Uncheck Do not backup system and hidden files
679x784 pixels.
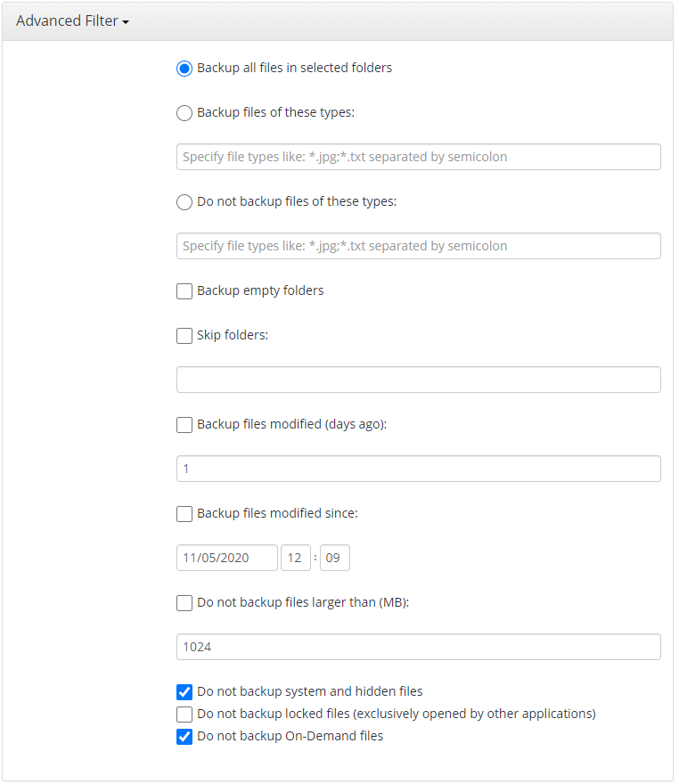coord(184,692)
